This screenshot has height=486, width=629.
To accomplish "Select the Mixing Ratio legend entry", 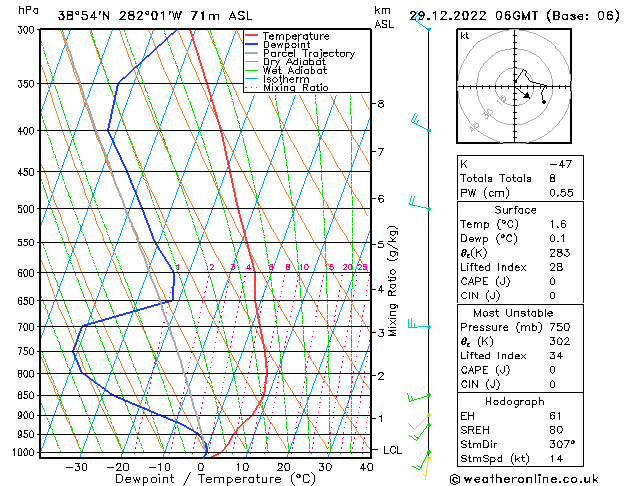I will (x=296, y=87).
